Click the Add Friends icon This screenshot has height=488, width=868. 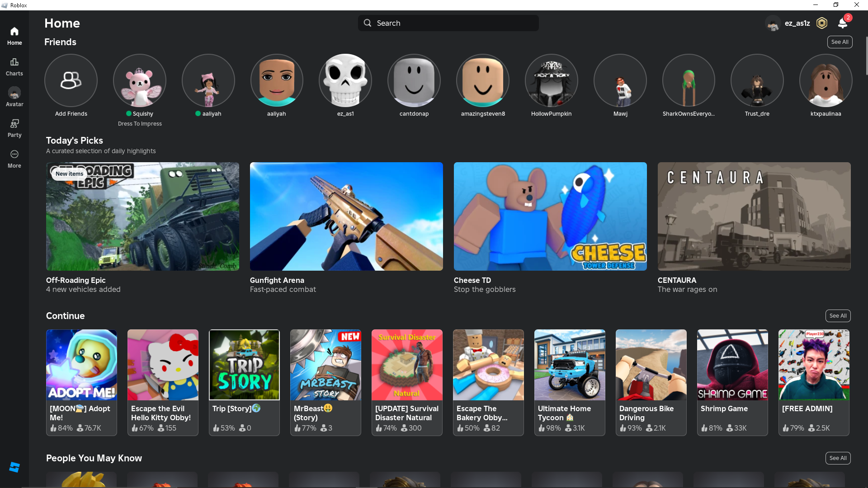point(71,80)
